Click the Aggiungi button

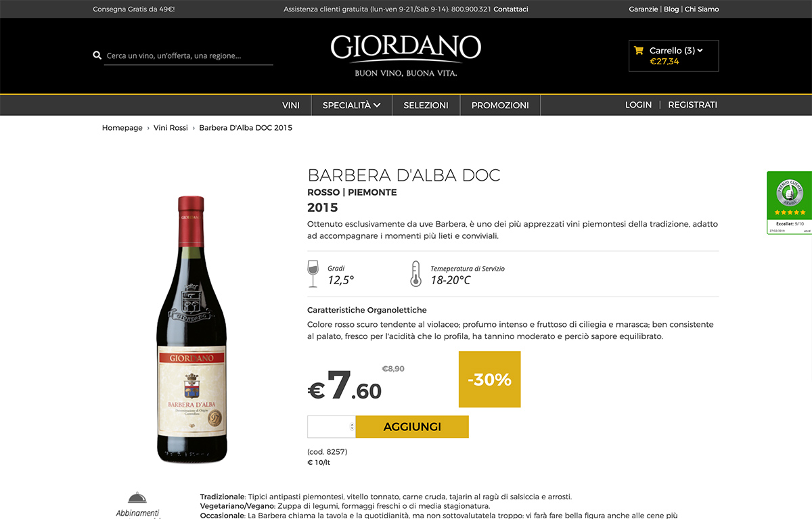[412, 427]
